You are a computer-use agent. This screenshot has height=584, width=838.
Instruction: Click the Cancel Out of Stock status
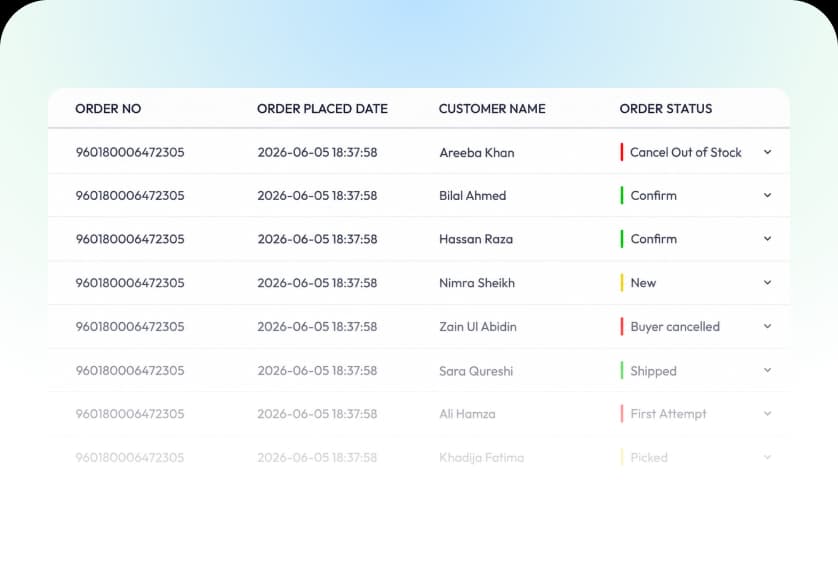pos(686,152)
